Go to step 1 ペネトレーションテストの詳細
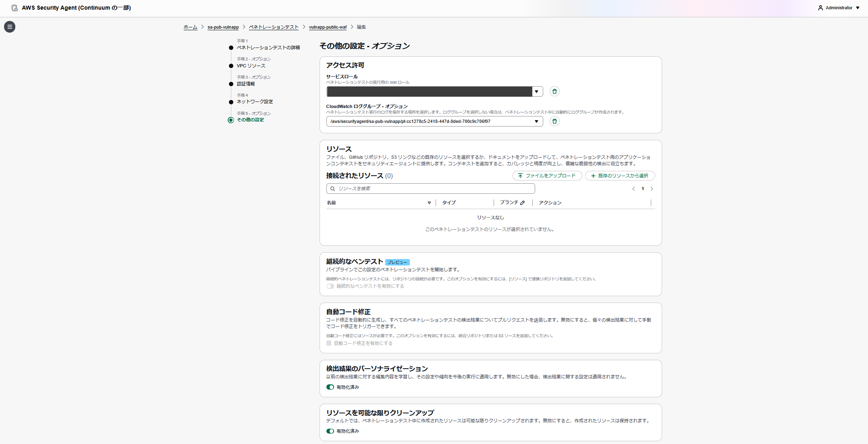 point(268,48)
